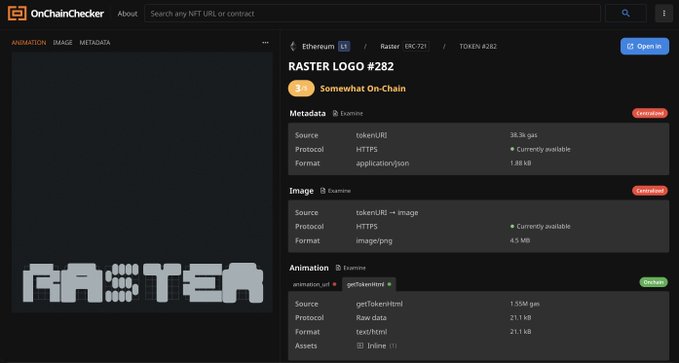Examine the Metadata section

(348, 113)
